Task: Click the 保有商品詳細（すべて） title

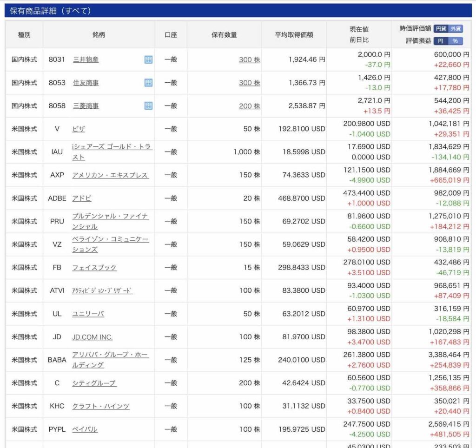Action: [50, 11]
